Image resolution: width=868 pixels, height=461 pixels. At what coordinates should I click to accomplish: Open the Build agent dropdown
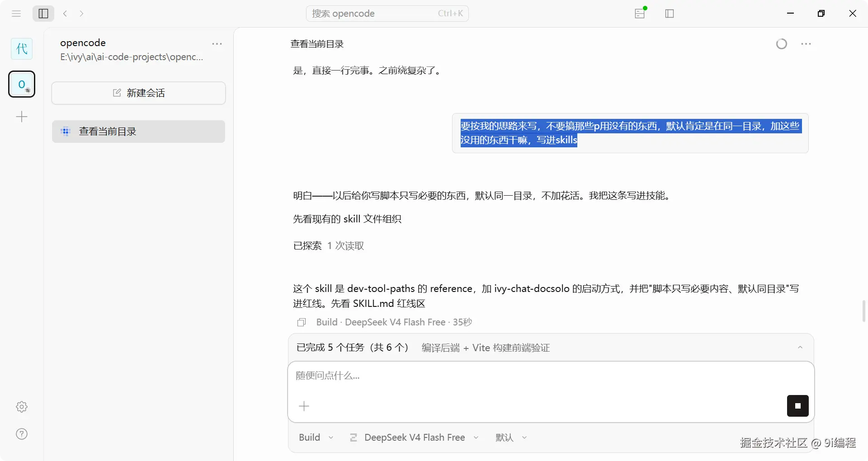[316, 437]
